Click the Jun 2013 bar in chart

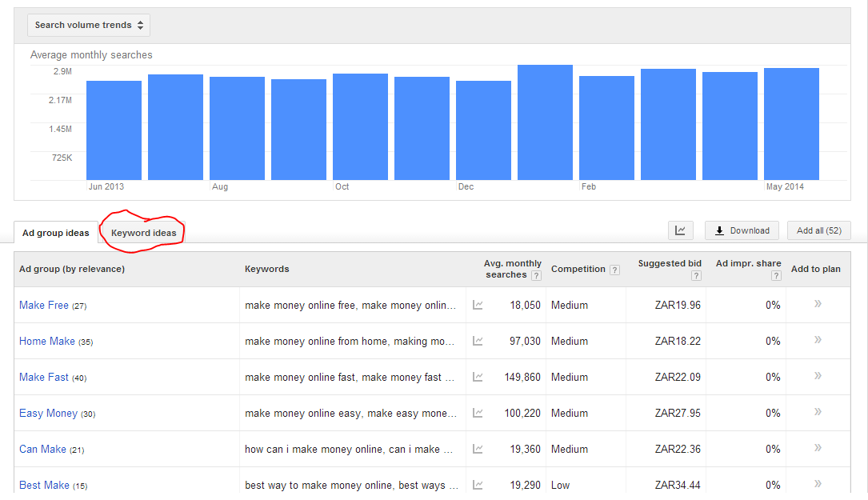point(114,130)
